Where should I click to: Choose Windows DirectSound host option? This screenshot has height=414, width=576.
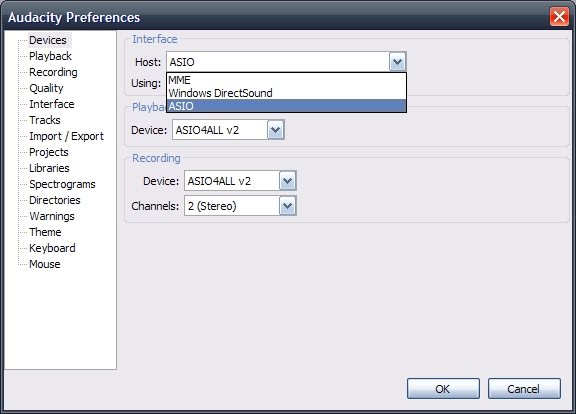(x=286, y=93)
